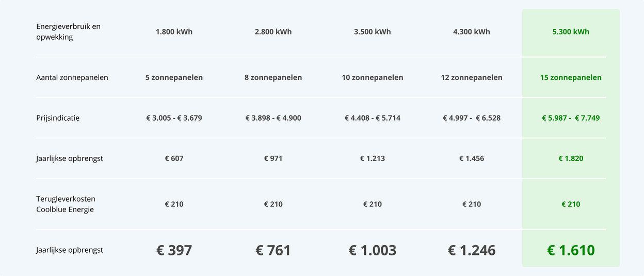Select the 2.800 kWh energy option

click(x=273, y=32)
